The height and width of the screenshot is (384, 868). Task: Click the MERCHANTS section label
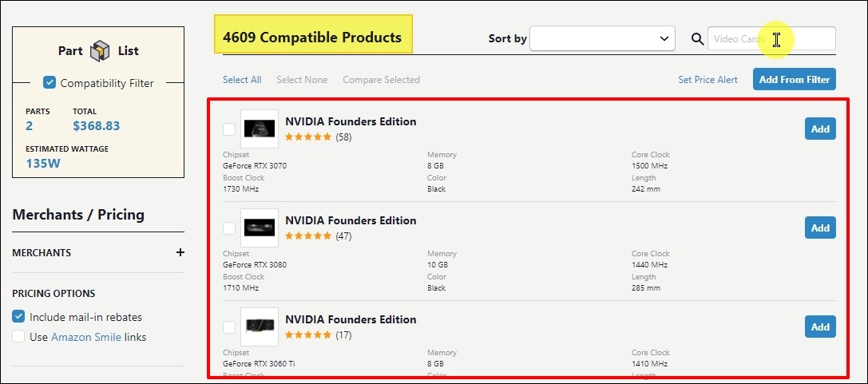42,252
